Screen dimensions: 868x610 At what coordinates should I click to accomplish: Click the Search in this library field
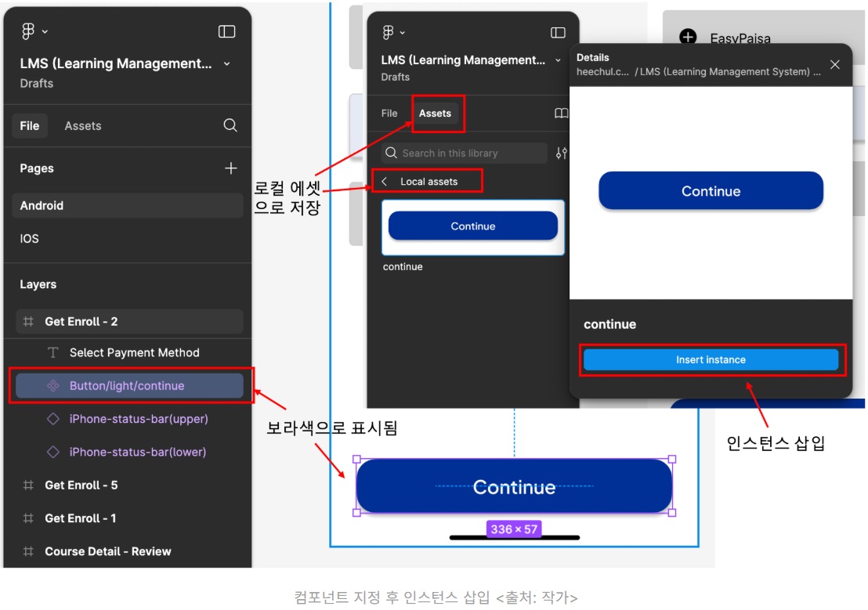click(x=464, y=153)
